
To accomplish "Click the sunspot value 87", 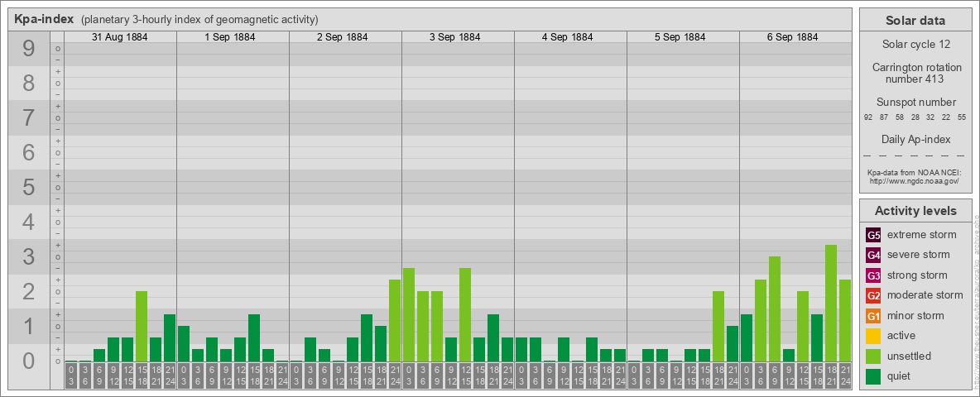I will click(884, 117).
